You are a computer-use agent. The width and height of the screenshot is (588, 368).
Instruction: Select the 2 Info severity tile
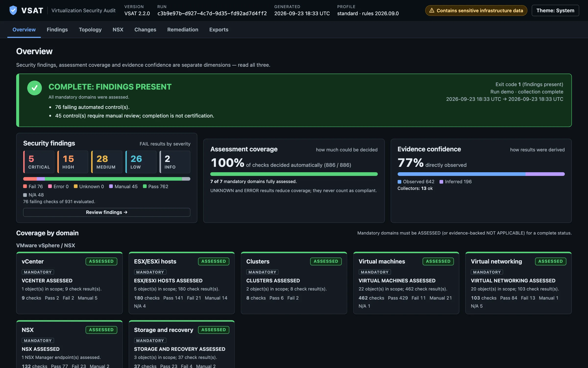(x=175, y=162)
